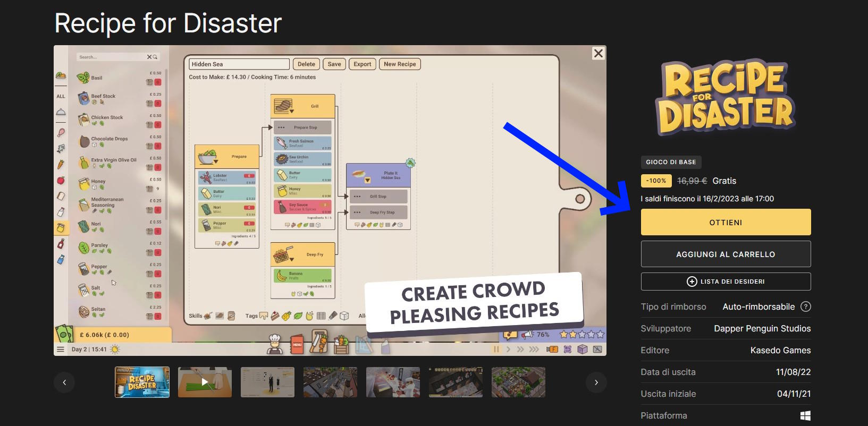Click Save in the recipe editor
This screenshot has width=868, height=426.
tap(334, 64)
